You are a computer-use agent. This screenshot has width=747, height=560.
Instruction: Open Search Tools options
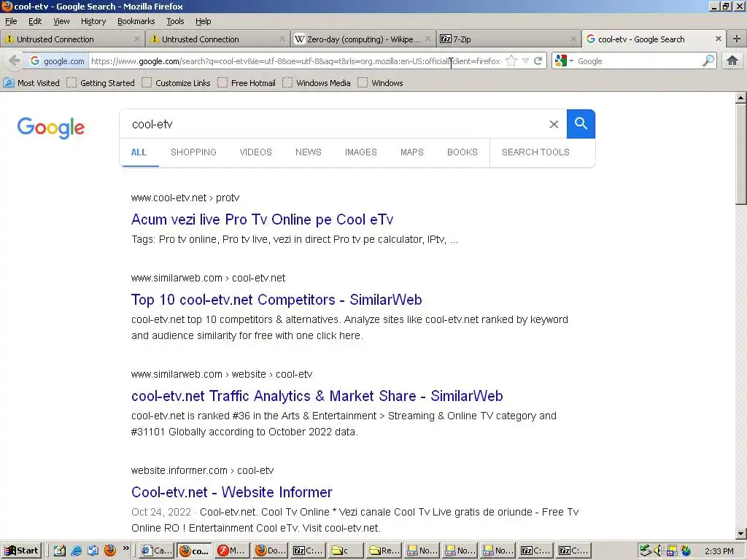535,152
